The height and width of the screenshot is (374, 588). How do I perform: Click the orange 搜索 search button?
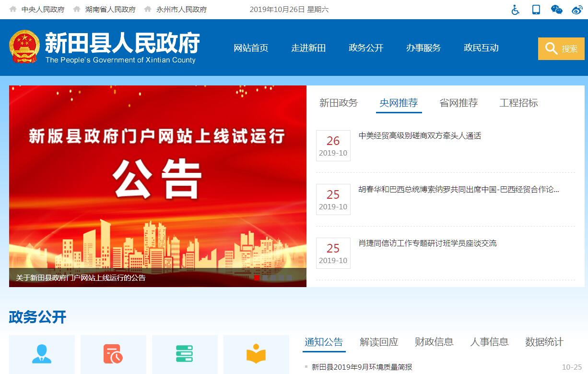point(561,48)
